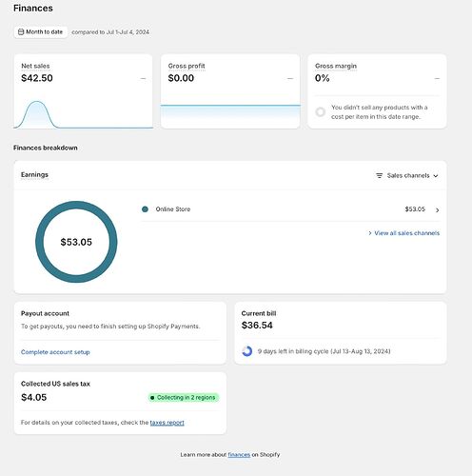Click the Gross profit value $0.00
This screenshot has height=476, width=472.
(x=181, y=78)
